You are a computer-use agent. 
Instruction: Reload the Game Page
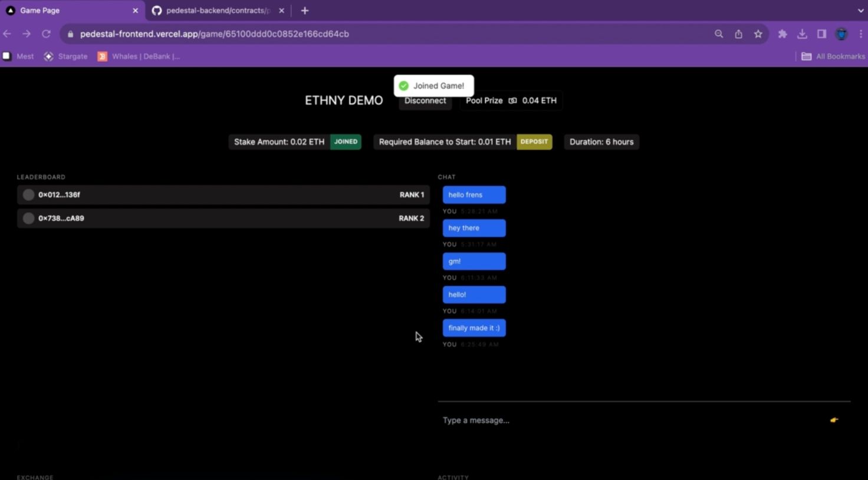coord(46,34)
